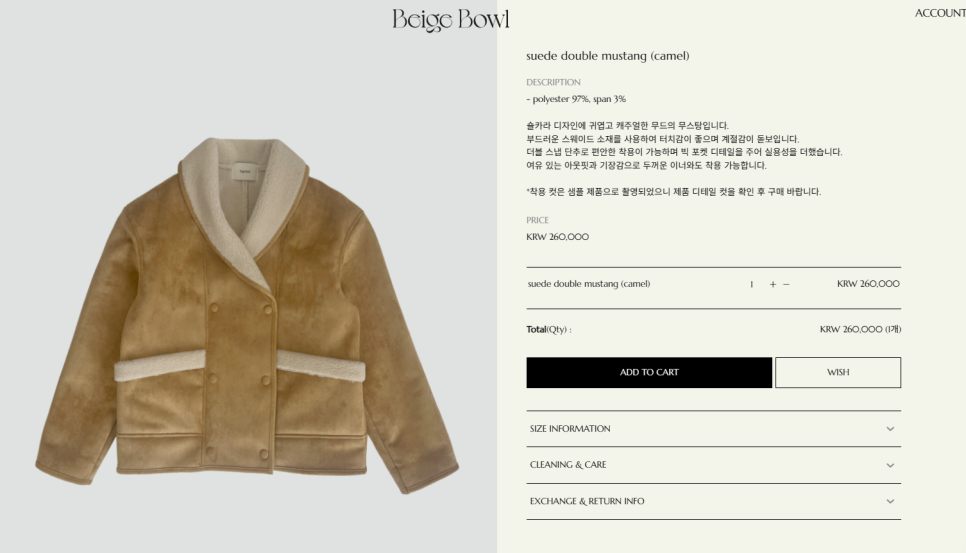Select the KRW 260,000 price under PRICE
The width and height of the screenshot is (966, 553).
pyautogui.click(x=558, y=237)
